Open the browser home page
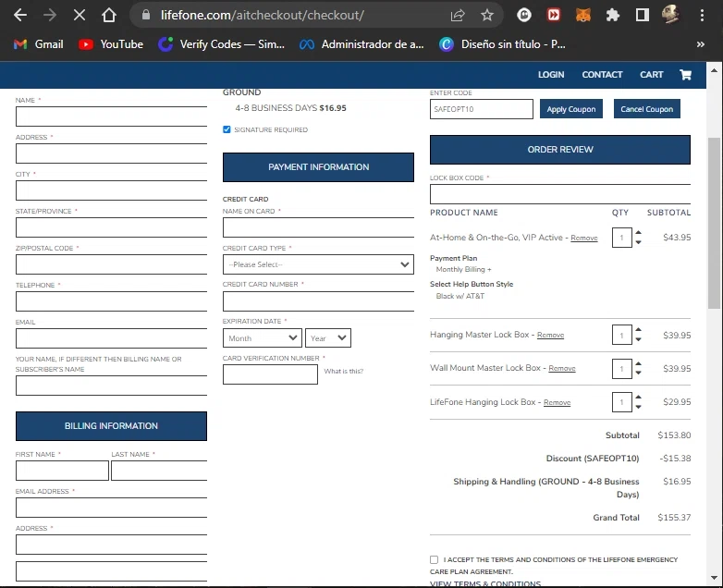Image resolution: width=723 pixels, height=588 pixels. pyautogui.click(x=109, y=15)
